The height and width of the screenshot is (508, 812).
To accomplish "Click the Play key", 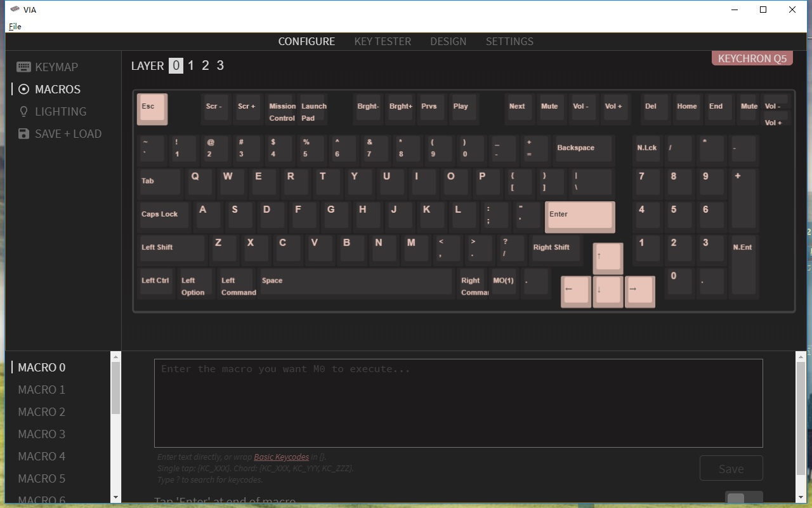I will coord(465,109).
